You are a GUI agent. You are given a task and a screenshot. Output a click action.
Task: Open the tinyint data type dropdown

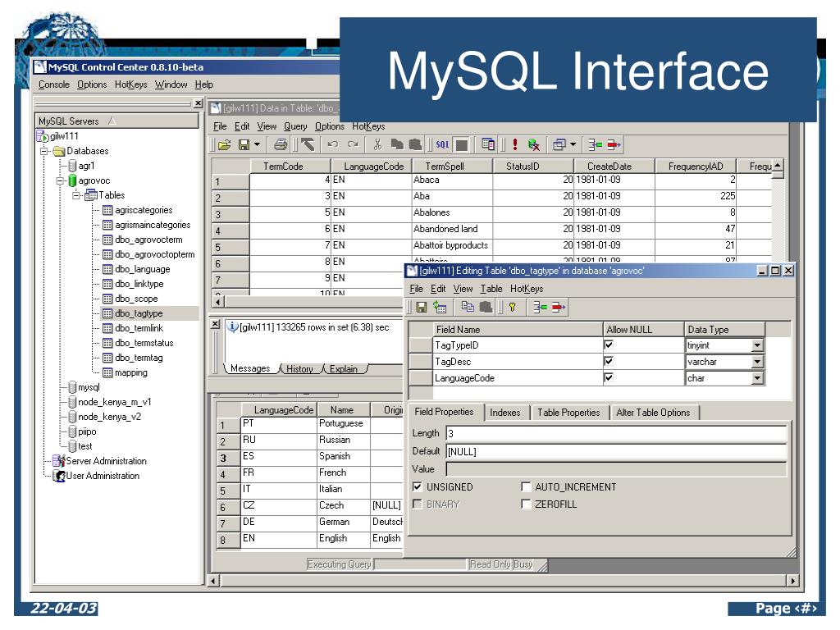click(757, 345)
